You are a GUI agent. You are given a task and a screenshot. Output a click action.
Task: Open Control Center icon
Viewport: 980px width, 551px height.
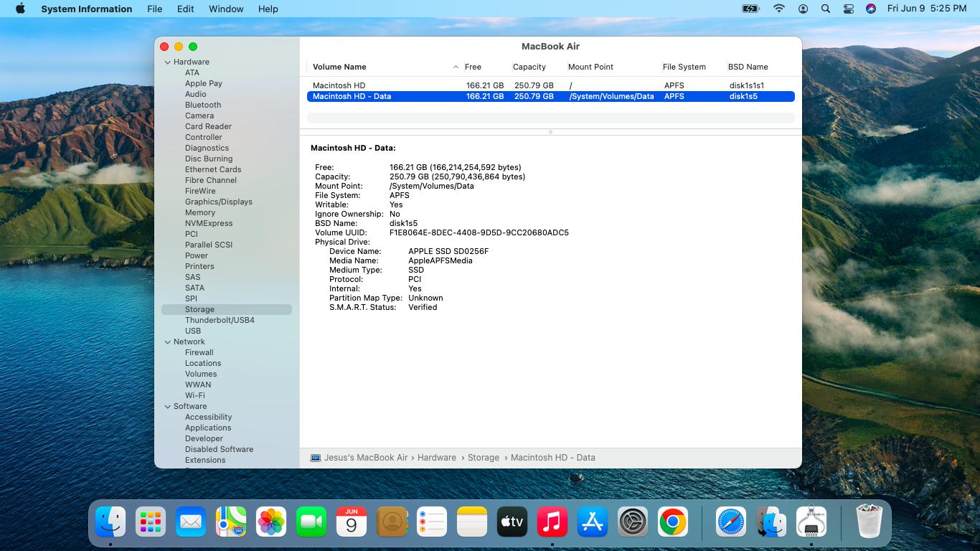coord(849,9)
